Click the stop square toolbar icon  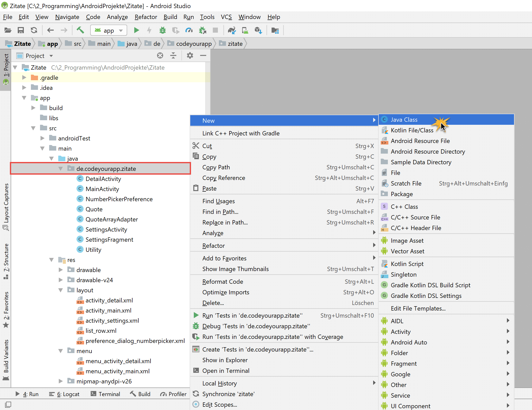pyautogui.click(x=215, y=30)
